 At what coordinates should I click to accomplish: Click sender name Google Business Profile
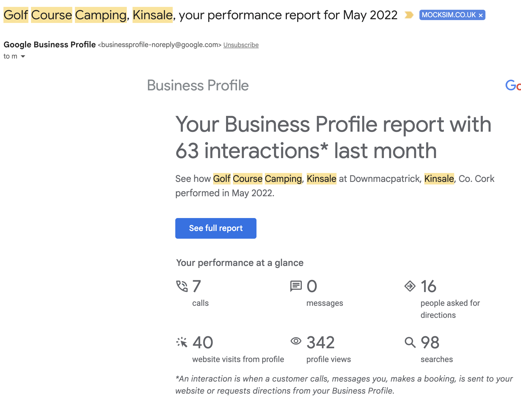pos(50,44)
